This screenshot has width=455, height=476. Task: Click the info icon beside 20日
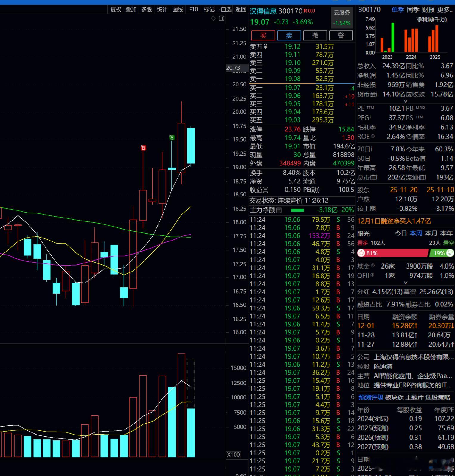371,149
